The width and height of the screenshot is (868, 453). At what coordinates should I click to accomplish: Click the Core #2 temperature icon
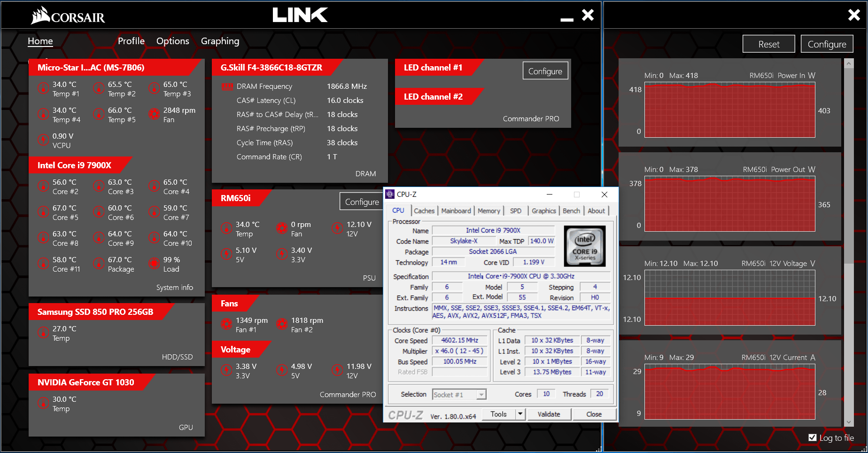point(43,186)
